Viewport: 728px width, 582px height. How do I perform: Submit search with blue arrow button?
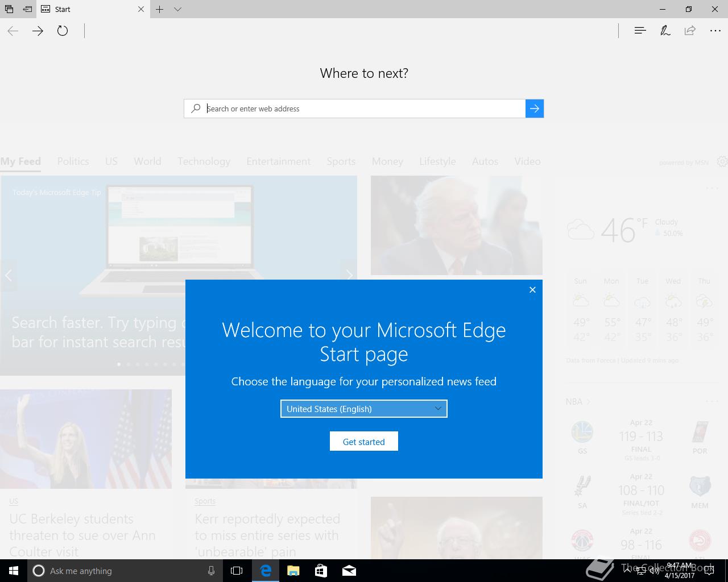(535, 109)
